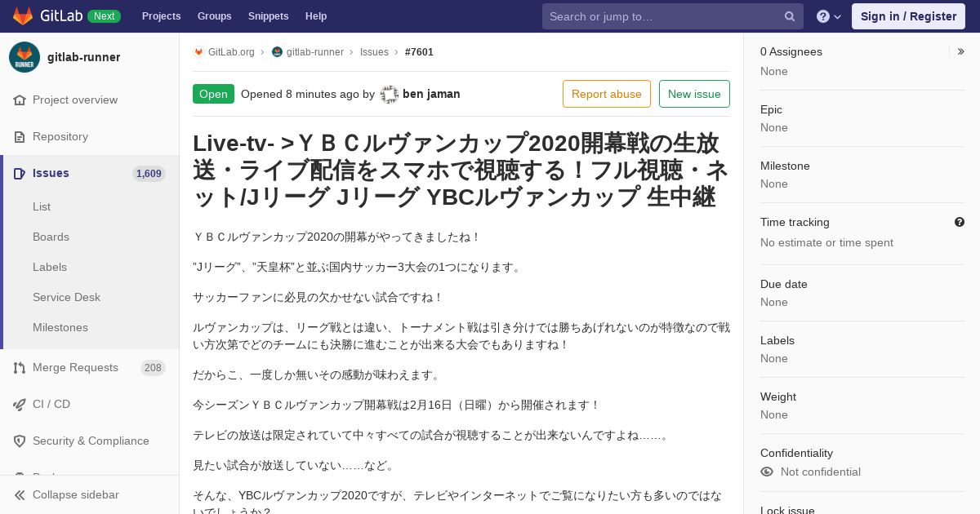Click the search magnifier icon

point(790,16)
